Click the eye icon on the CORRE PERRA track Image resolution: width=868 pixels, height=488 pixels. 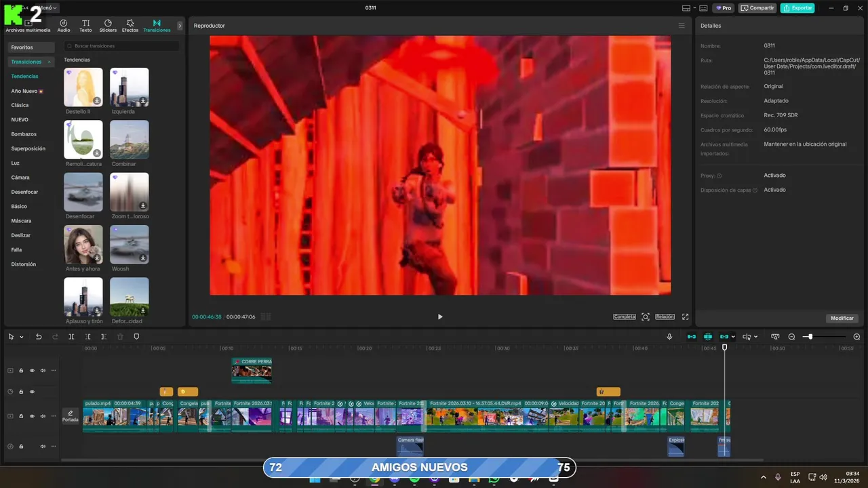click(32, 371)
